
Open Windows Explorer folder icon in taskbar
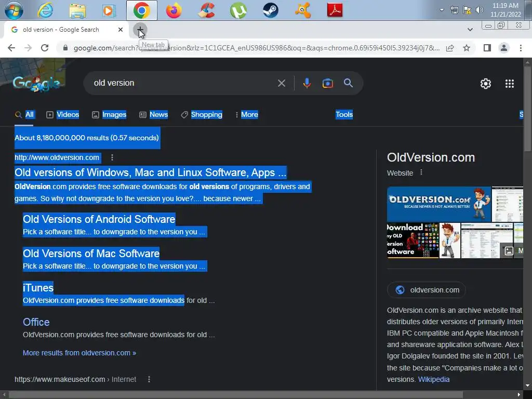tap(77, 10)
